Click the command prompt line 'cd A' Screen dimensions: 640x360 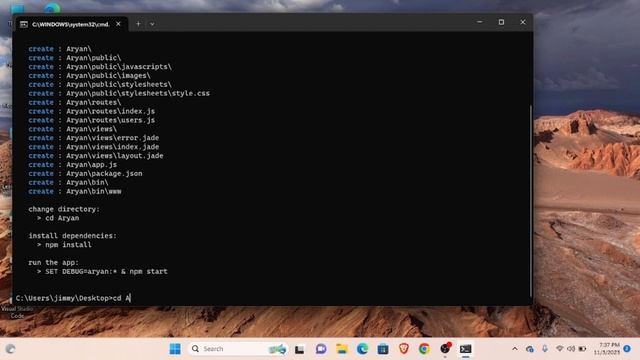[x=73, y=298]
